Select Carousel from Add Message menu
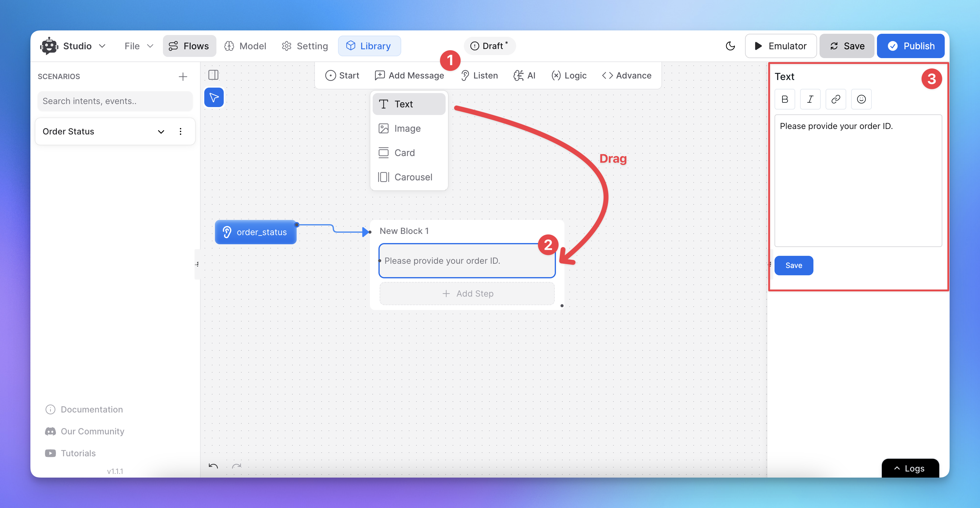 [409, 177]
